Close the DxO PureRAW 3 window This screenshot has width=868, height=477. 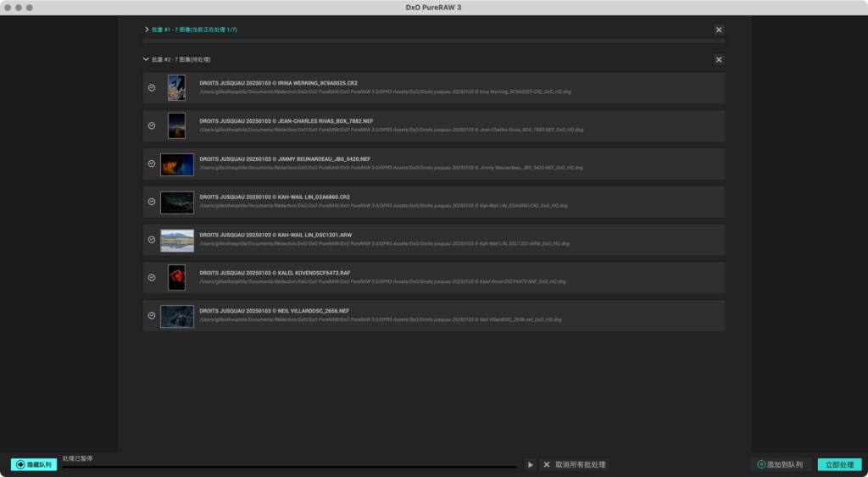pos(8,8)
